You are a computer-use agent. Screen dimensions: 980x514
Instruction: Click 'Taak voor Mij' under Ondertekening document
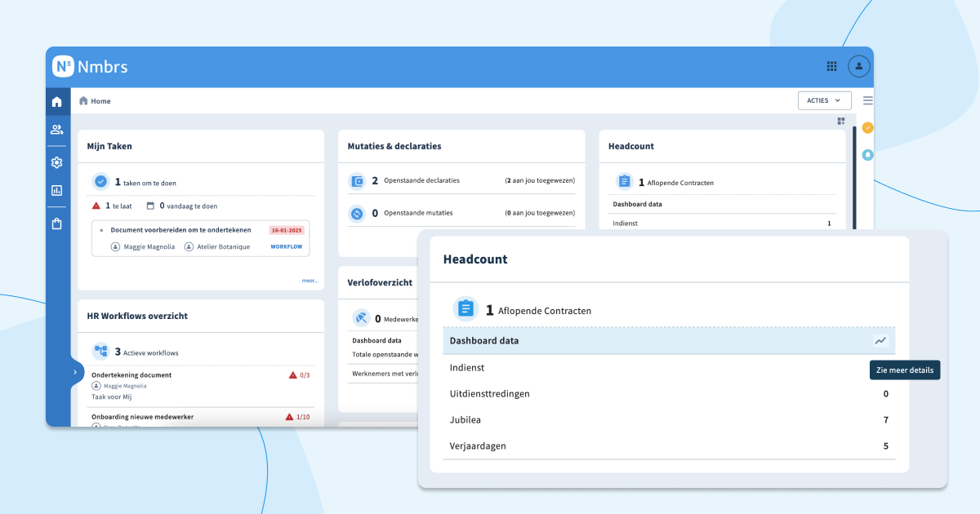click(x=111, y=397)
